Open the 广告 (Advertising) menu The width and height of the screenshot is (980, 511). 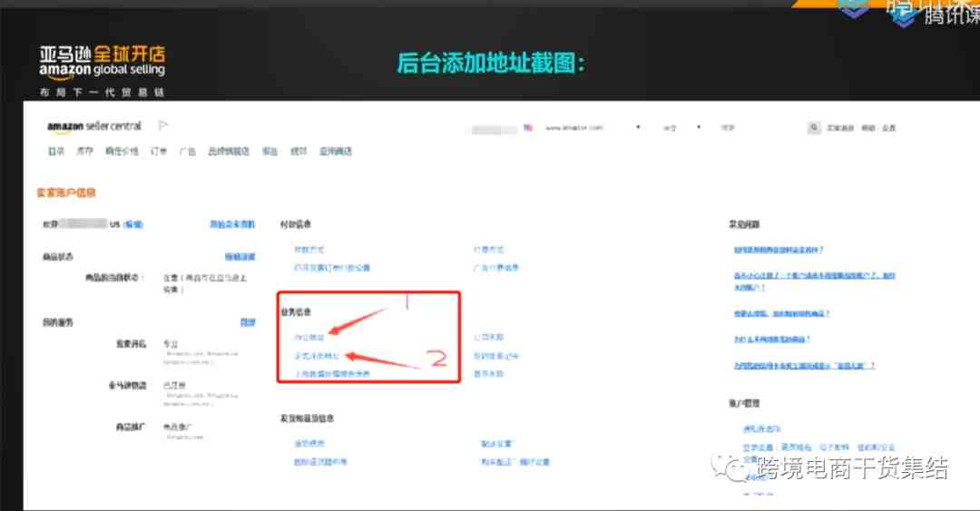pyautogui.click(x=188, y=152)
